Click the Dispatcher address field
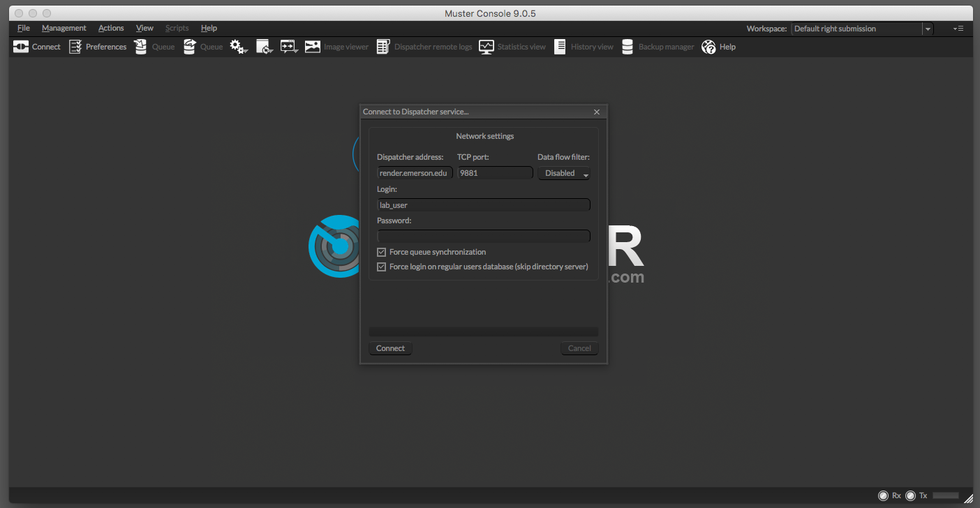 (x=415, y=173)
